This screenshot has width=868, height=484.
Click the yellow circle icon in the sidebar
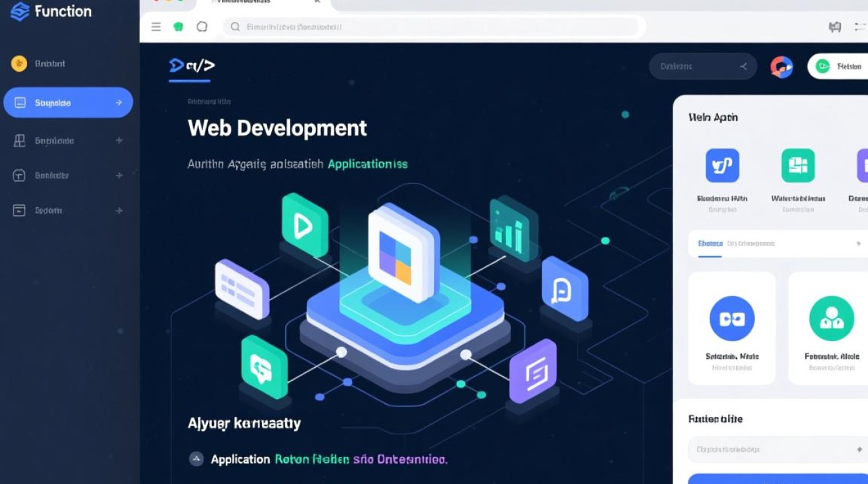click(x=19, y=63)
